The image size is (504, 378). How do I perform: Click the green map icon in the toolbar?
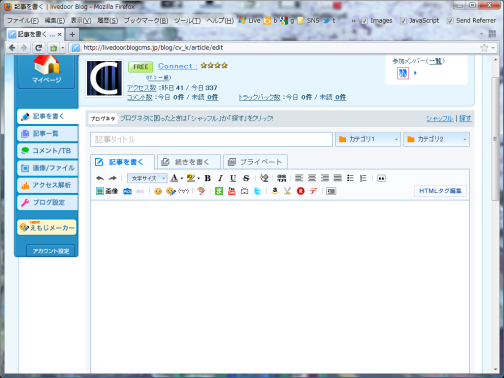tap(219, 191)
